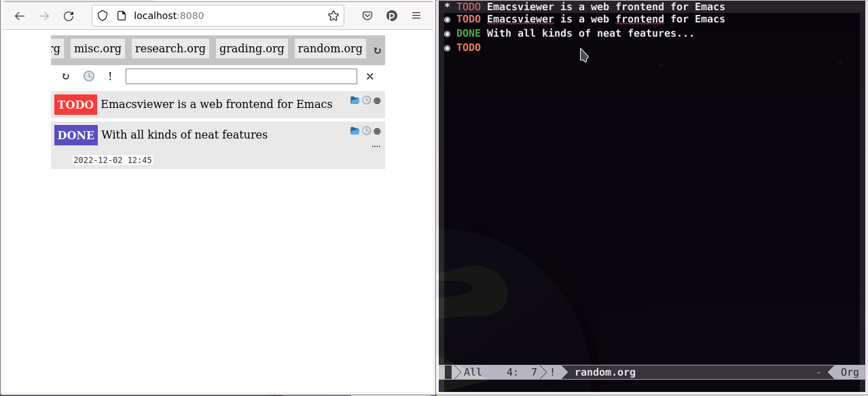The width and height of the screenshot is (868, 396).
Task: Click the 'With all kinds of neat features' heading in browser
Action: click(x=185, y=134)
